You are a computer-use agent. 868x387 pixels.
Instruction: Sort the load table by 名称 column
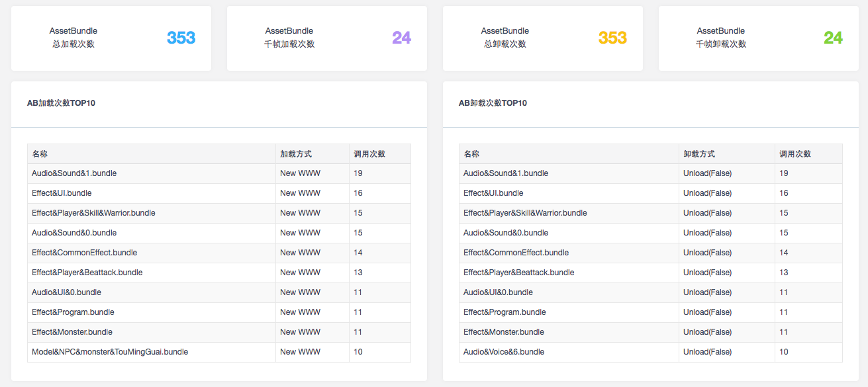pos(38,153)
